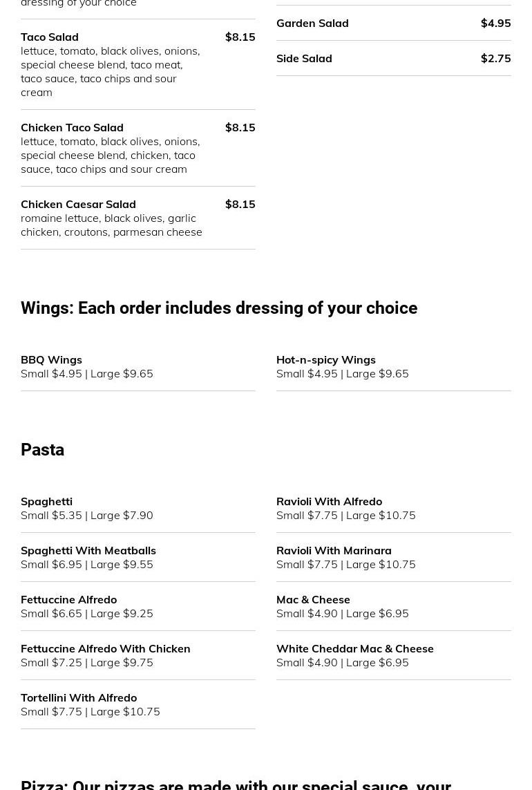Click the Garden Salad $4.95 price
Screen dimensions: 532x790
(495, 23)
